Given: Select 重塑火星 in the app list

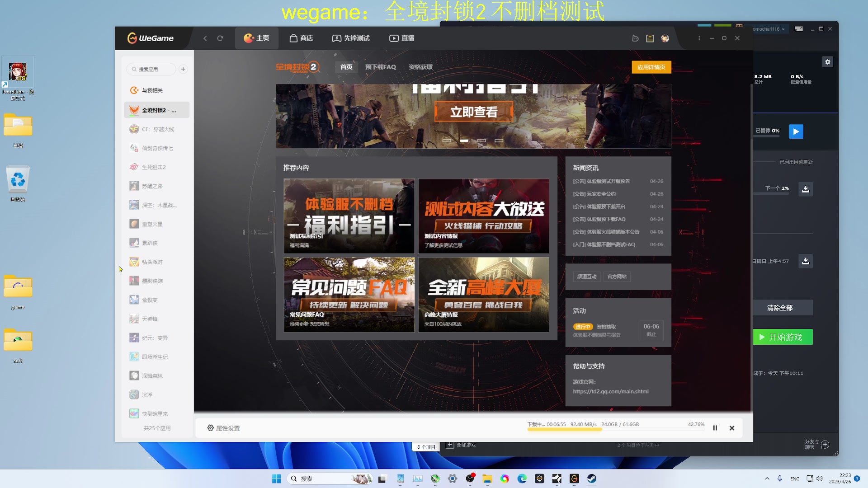Looking at the screenshot, I should (x=156, y=224).
